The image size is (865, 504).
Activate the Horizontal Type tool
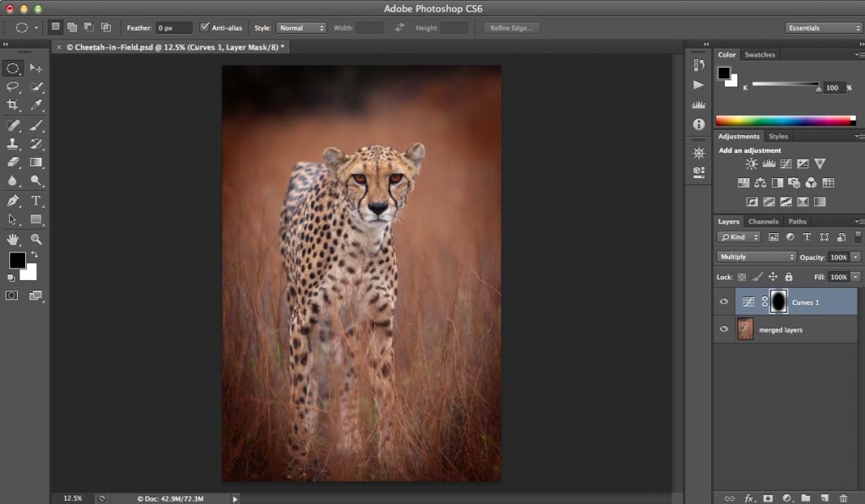click(36, 200)
